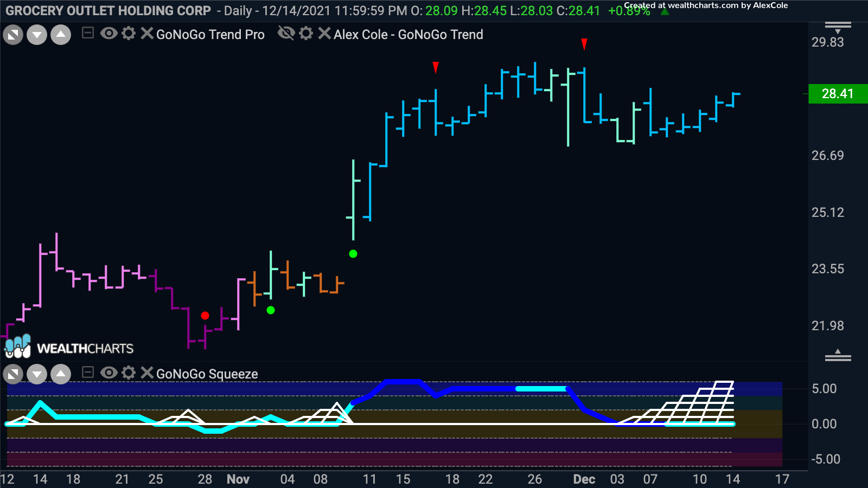Click the 25.12 price axis label
Screen dimensions: 868x488
pyautogui.click(x=828, y=213)
